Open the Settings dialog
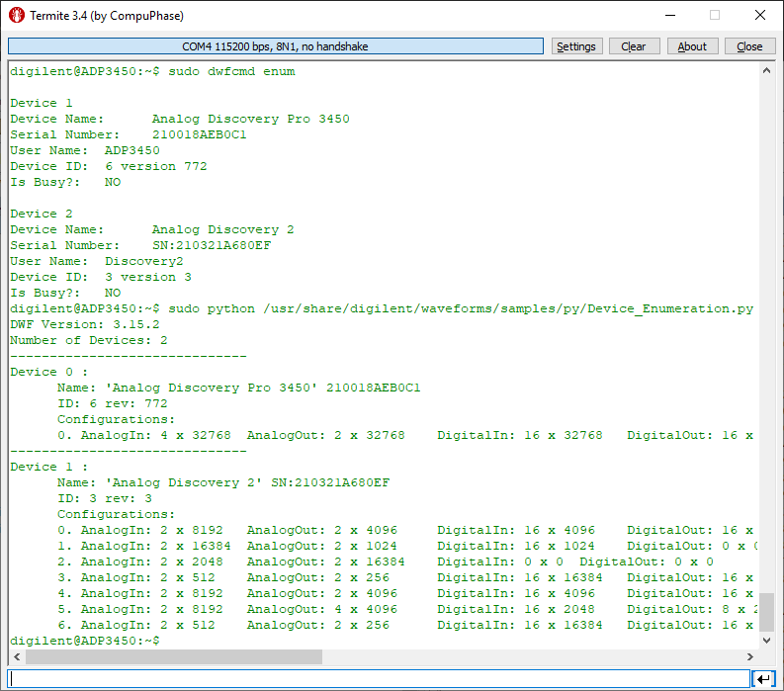Viewport: 784px width, 691px height. 575,46
